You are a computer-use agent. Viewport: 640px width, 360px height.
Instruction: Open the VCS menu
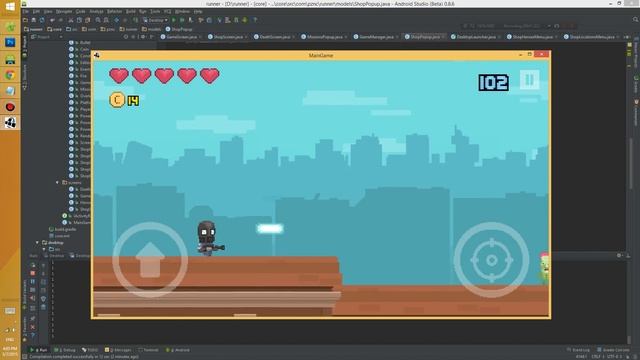point(167,11)
